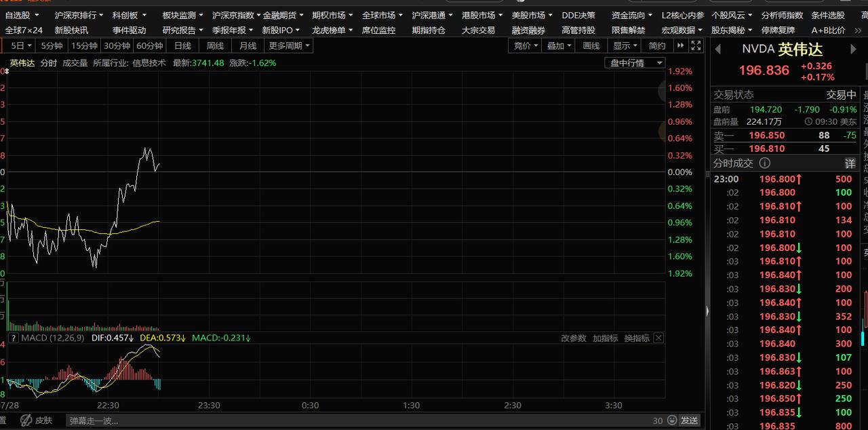
Task: Click the 融资融券 menu item
Action: coord(528,30)
